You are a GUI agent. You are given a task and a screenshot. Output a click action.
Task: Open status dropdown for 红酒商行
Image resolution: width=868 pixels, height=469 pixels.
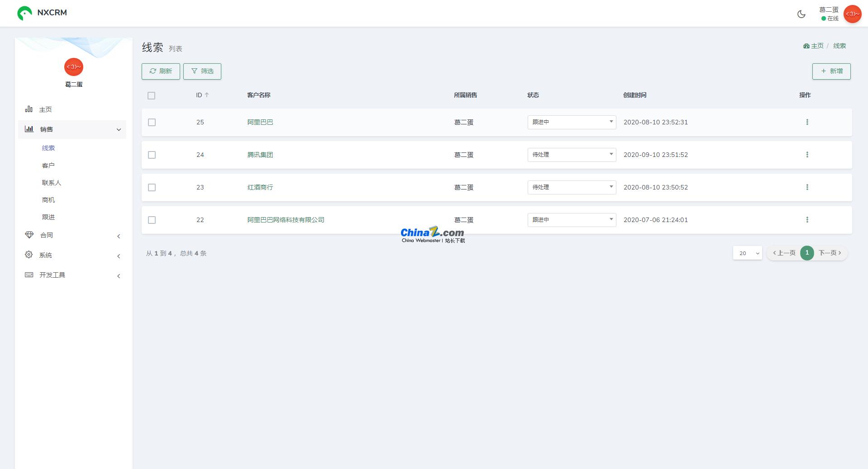572,187
